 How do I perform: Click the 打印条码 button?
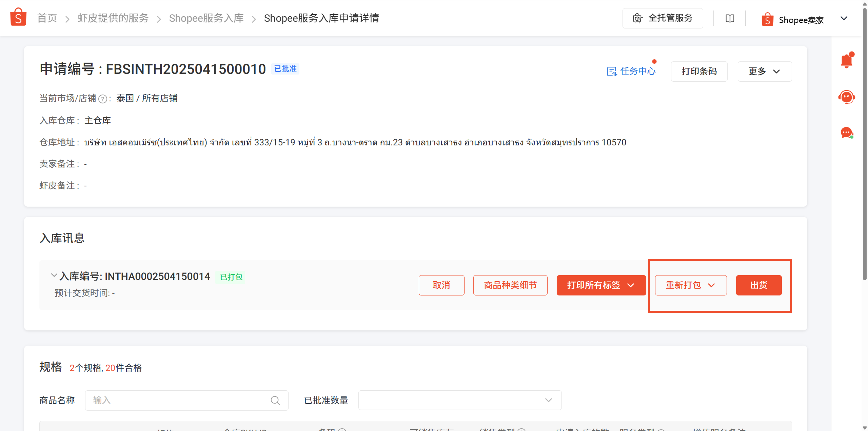coord(699,71)
